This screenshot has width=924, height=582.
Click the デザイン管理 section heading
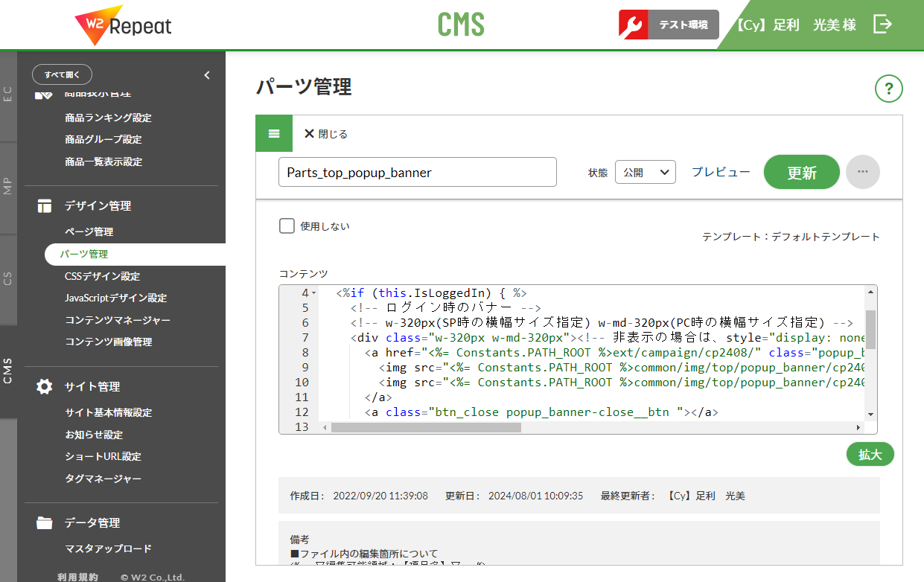98,206
